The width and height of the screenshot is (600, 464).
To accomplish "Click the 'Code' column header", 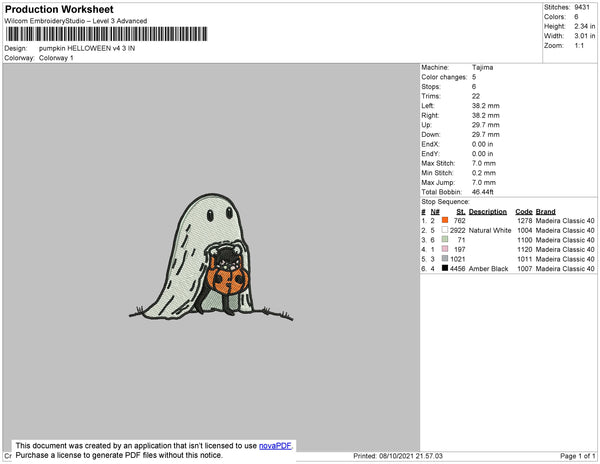I will (x=524, y=212).
